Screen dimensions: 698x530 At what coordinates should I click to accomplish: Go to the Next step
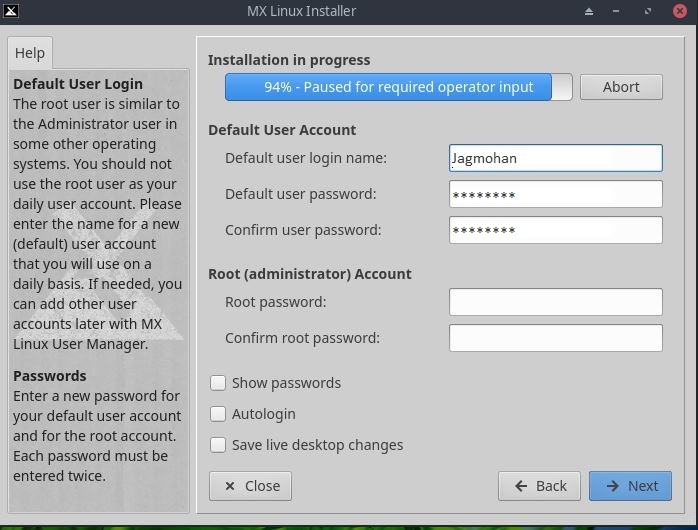coord(630,486)
